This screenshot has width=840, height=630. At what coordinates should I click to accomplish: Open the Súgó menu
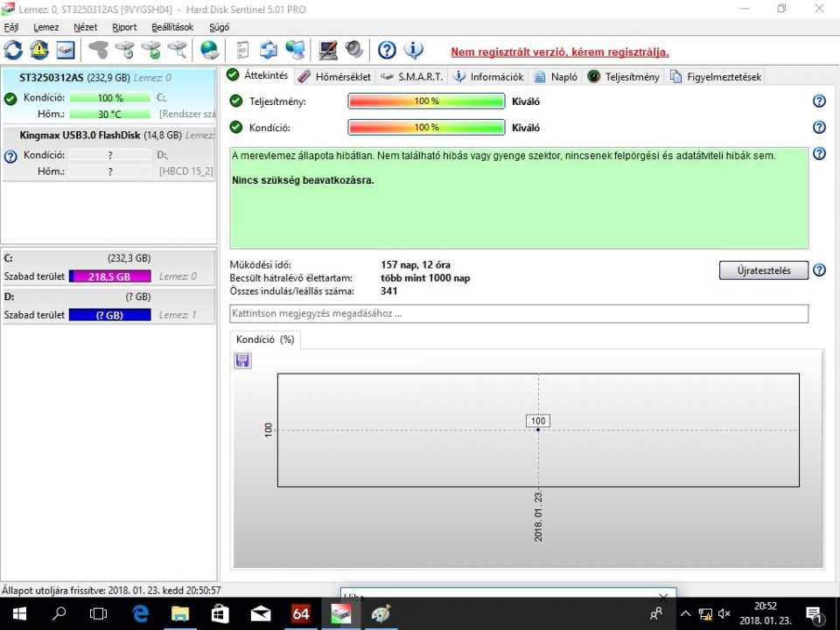coord(219,27)
